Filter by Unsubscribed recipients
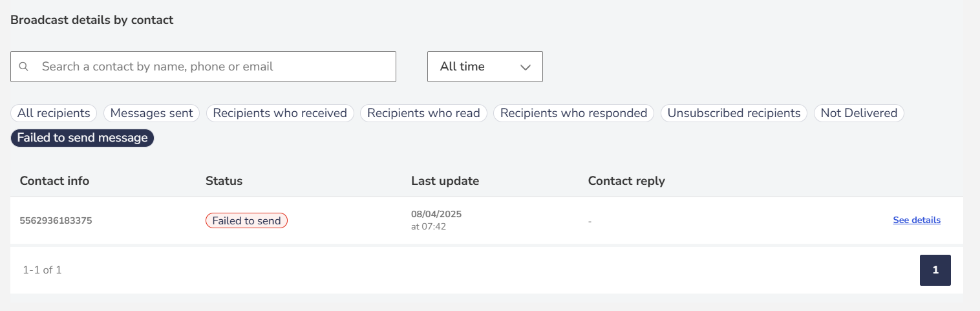Image resolution: width=980 pixels, height=311 pixels. tap(734, 113)
